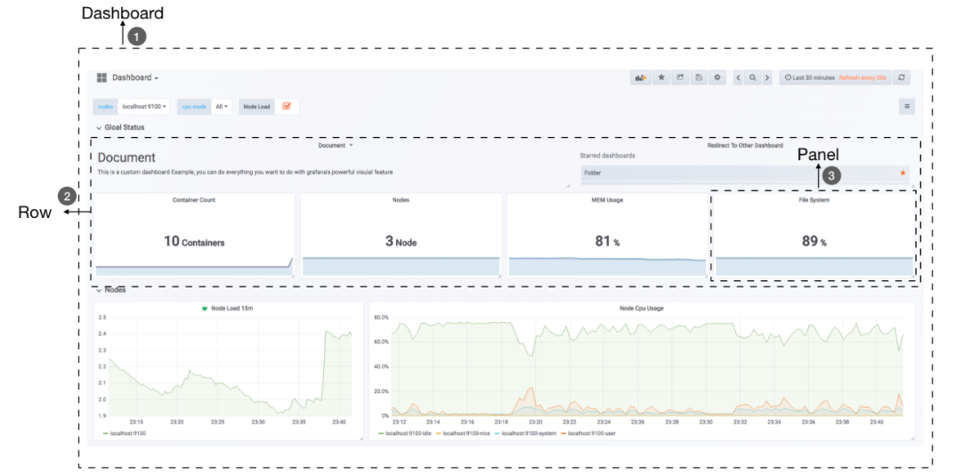Image resolution: width=980 pixels, height=476 pixels.
Task: Open dashboard Settings gear
Action: point(717,78)
